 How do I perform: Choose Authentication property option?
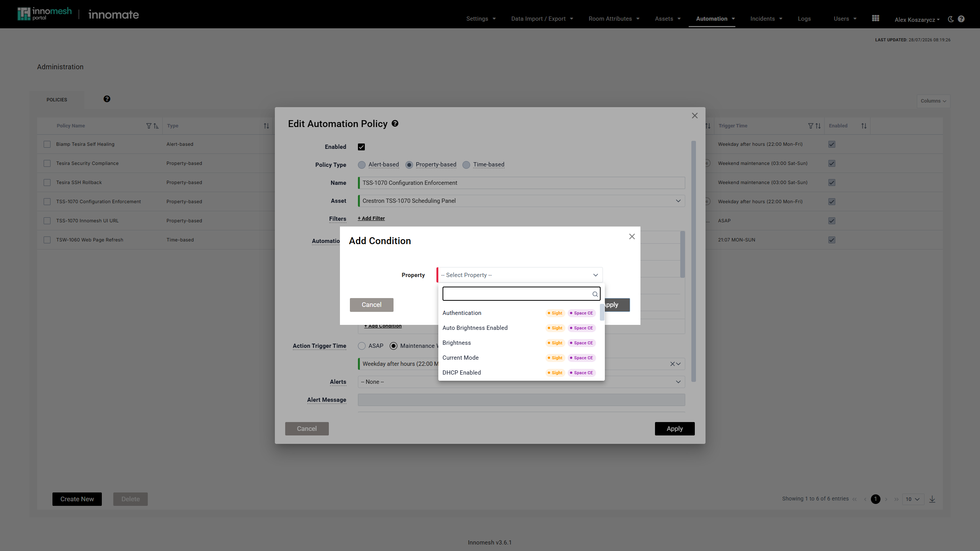coord(519,313)
